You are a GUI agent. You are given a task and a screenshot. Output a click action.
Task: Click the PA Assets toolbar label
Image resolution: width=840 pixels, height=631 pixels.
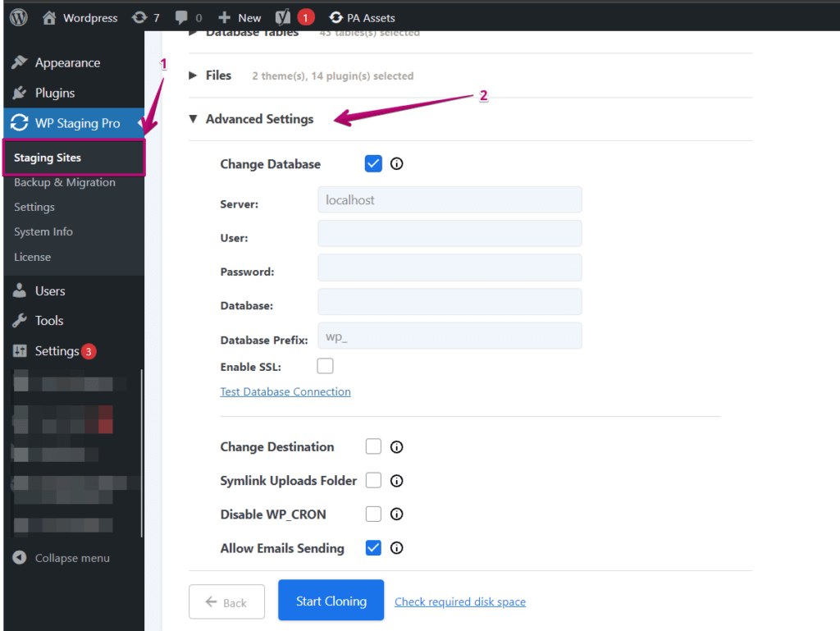[371, 18]
